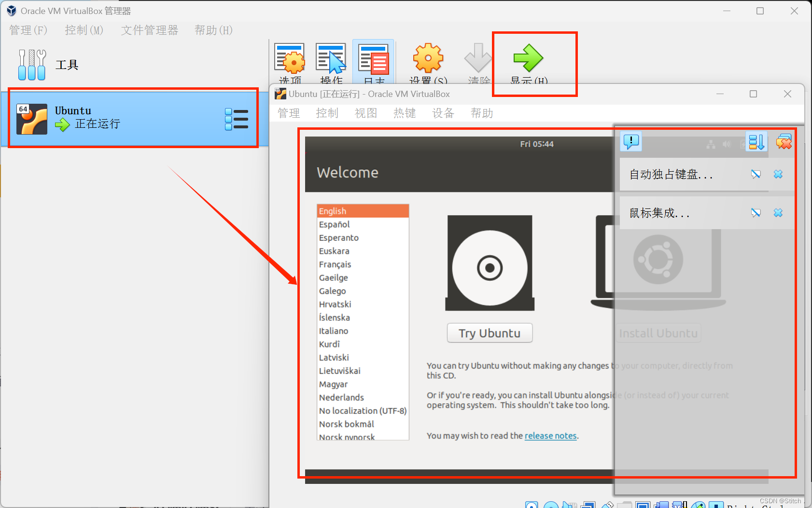Click the Try Ubuntu button
This screenshot has height=508, width=812.
pyautogui.click(x=490, y=333)
